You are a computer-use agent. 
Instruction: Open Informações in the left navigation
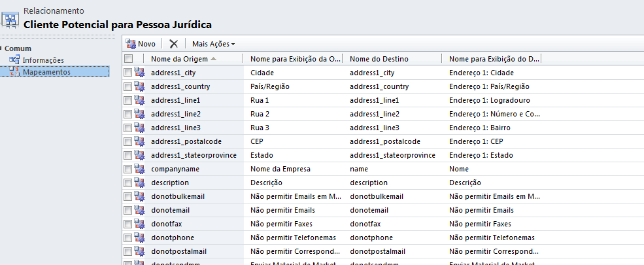pyautogui.click(x=43, y=60)
